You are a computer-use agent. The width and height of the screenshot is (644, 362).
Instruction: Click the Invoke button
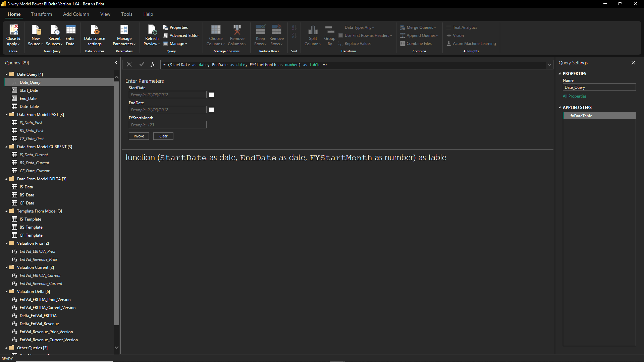pos(139,136)
